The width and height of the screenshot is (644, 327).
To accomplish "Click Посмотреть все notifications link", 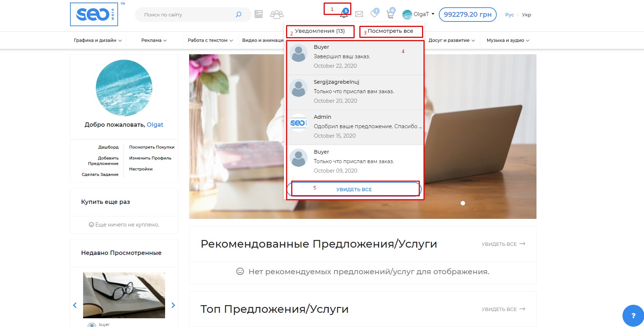I will (390, 31).
